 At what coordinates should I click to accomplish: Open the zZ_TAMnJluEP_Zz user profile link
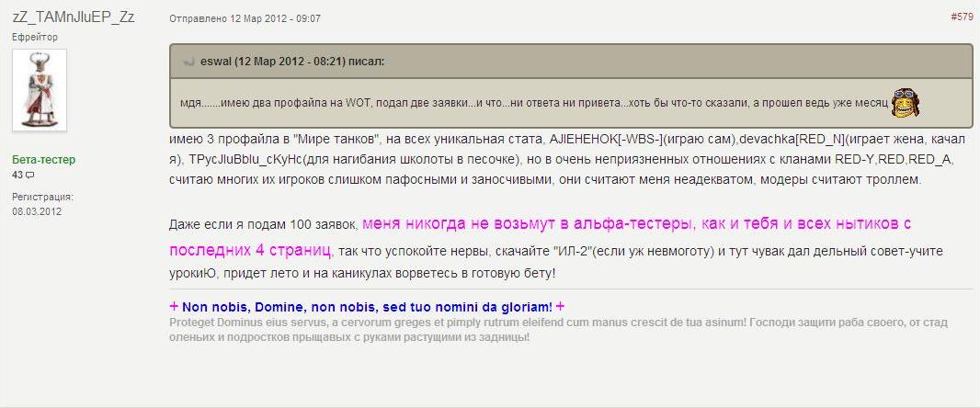74,17
